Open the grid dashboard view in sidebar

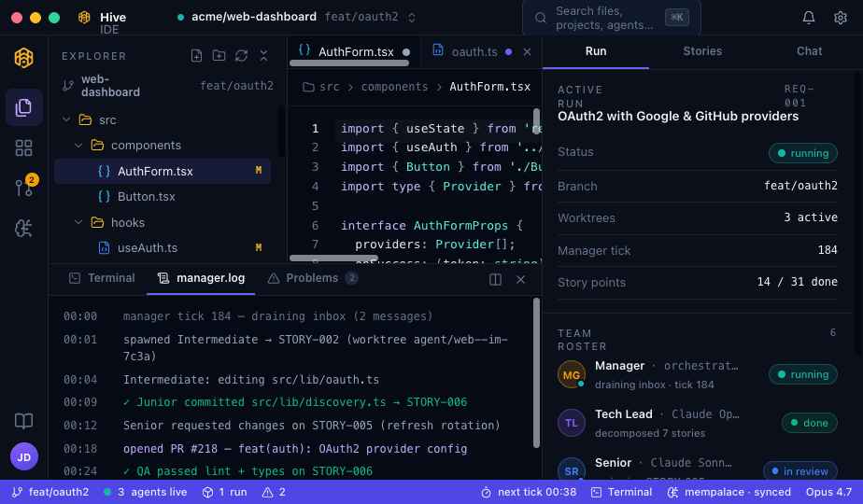(23, 147)
